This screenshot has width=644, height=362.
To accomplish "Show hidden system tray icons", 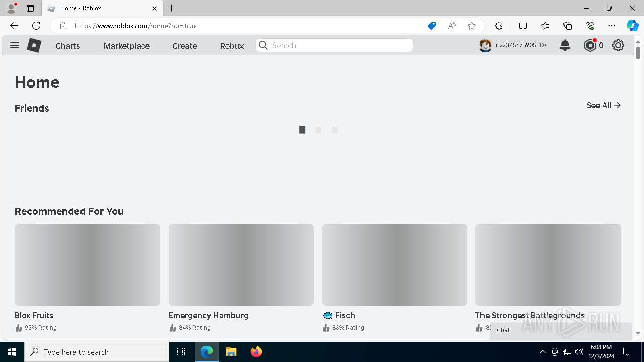I will 542,352.
